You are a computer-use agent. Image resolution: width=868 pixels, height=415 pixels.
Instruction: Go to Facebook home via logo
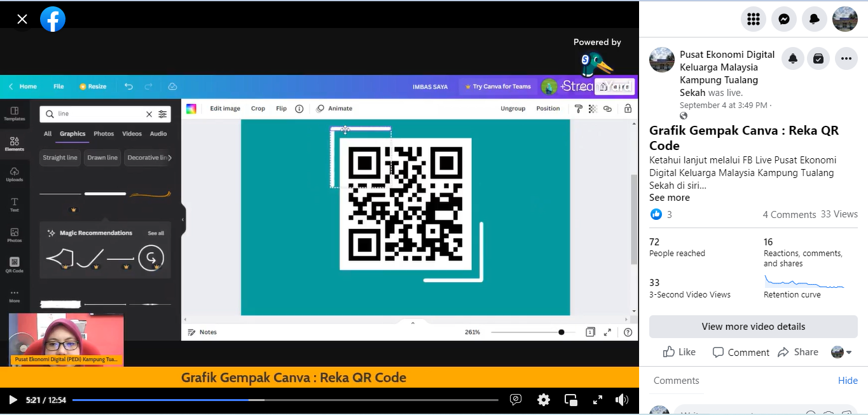click(53, 19)
